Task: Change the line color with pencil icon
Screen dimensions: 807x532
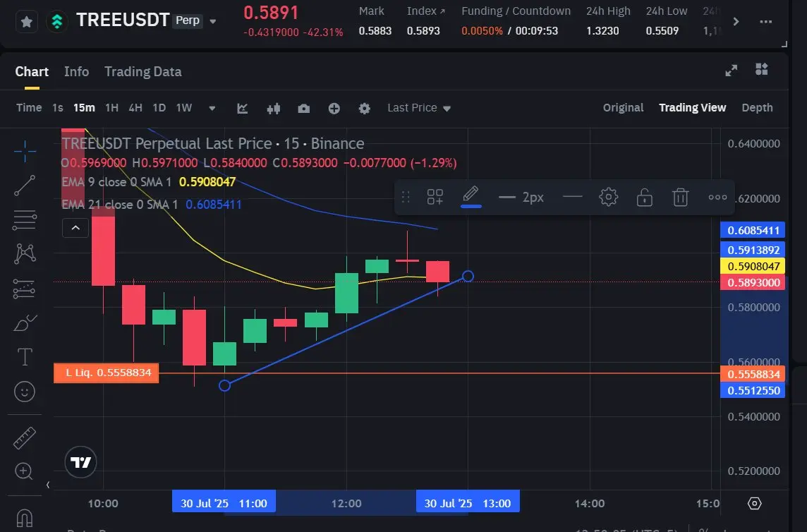Action: pyautogui.click(x=471, y=195)
